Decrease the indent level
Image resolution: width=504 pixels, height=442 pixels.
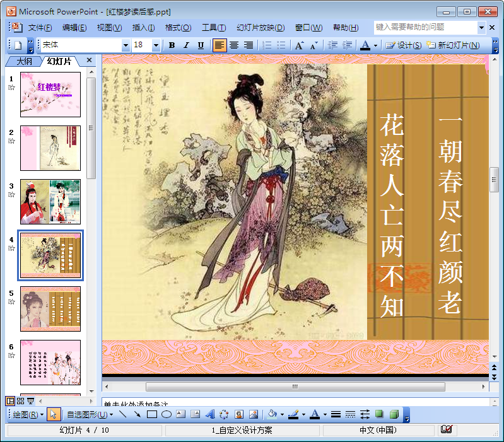pos(332,45)
